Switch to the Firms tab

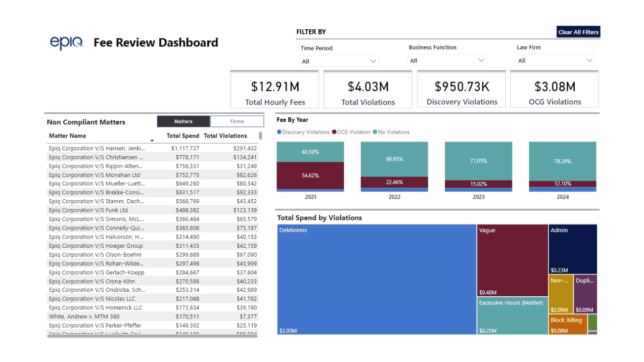click(x=237, y=121)
